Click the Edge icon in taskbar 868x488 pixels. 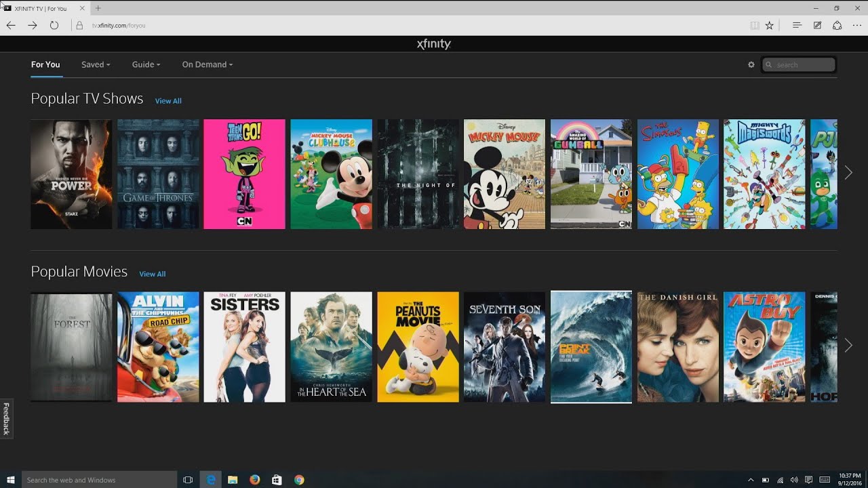(x=211, y=480)
